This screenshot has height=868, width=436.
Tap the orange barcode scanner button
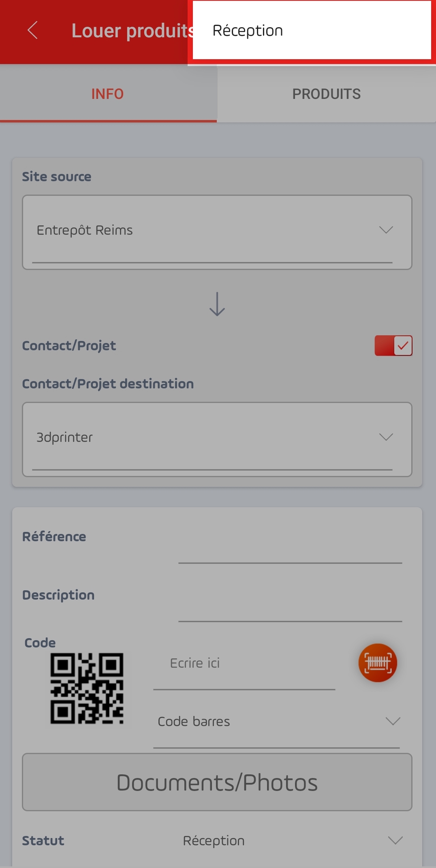(378, 663)
